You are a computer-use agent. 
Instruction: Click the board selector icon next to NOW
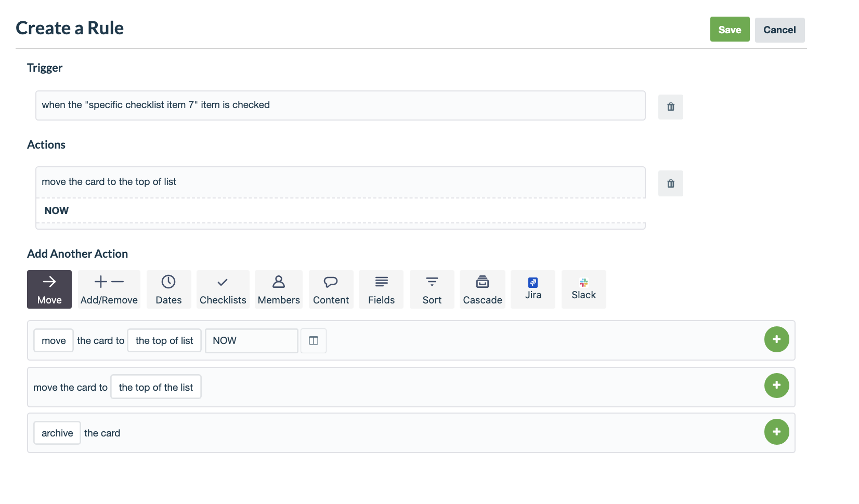coord(314,340)
